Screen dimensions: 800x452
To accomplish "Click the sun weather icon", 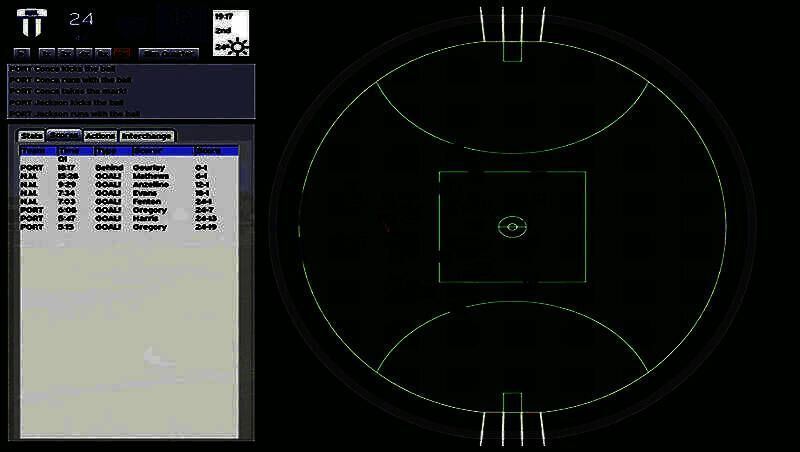I will 239,46.
